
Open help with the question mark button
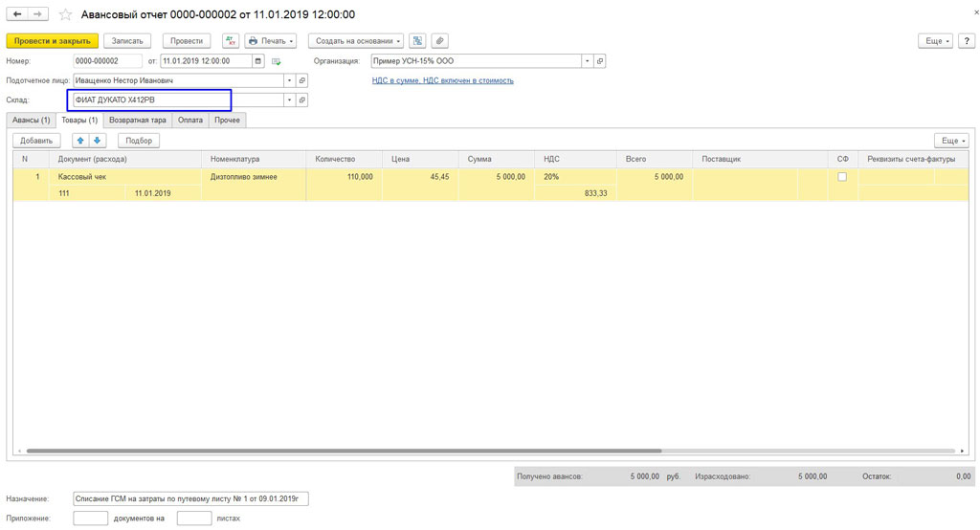coord(967,40)
